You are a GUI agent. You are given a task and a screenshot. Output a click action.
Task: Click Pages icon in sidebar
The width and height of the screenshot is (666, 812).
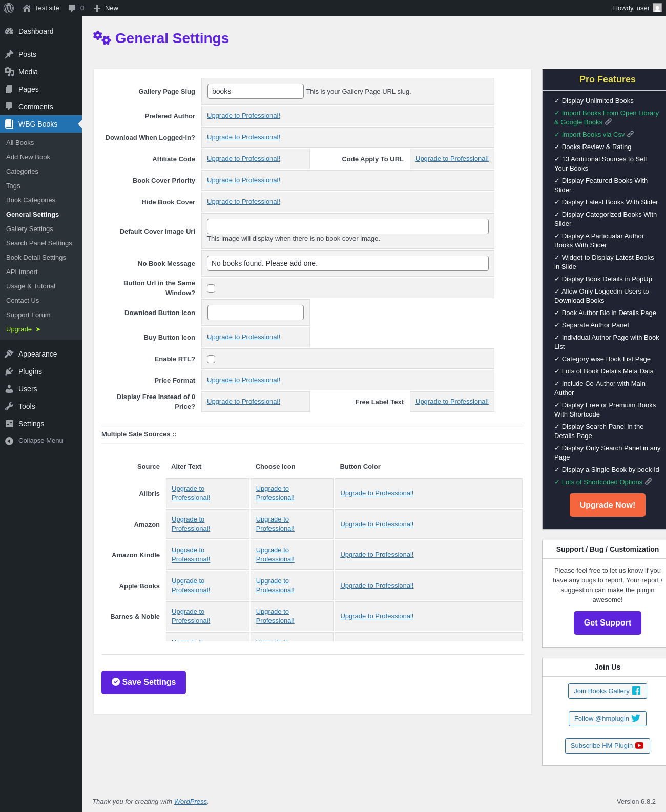9,89
